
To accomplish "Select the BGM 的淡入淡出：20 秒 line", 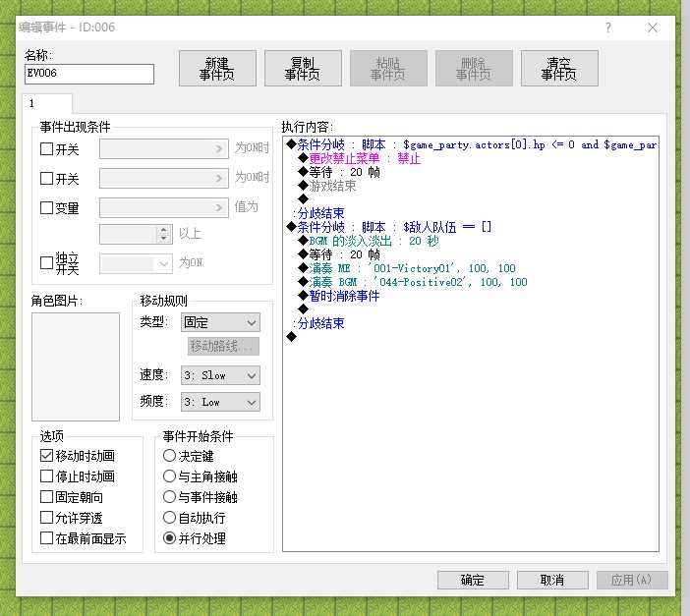I will click(x=369, y=241).
